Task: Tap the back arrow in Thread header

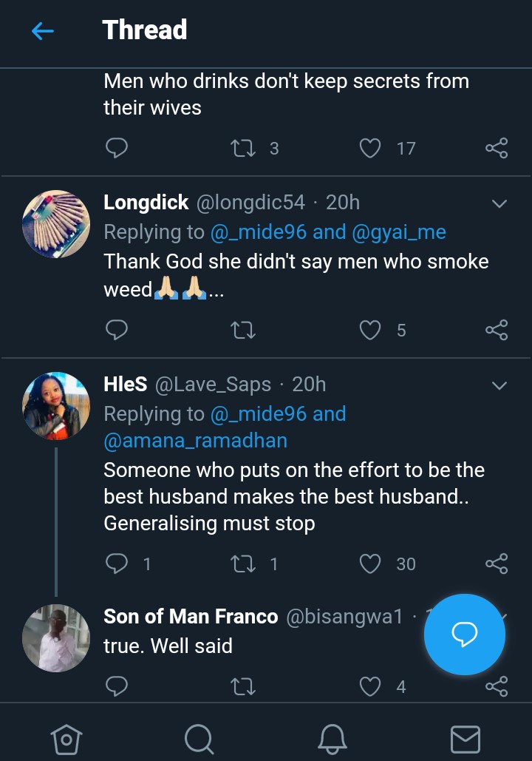Action: pyautogui.click(x=43, y=31)
